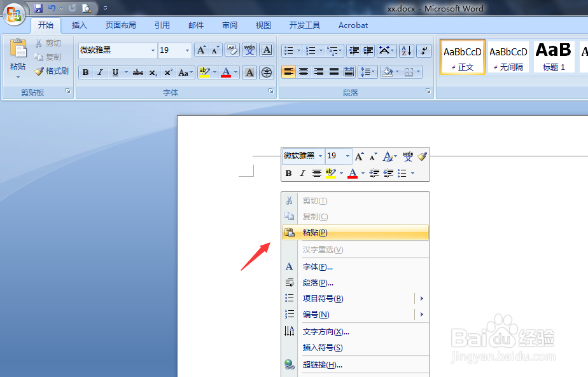Switch to the 页面布局 tab
The height and width of the screenshot is (377, 588).
(x=121, y=25)
